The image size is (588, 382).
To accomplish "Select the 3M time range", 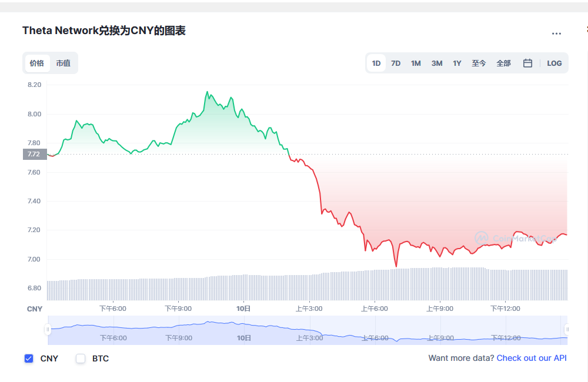I will pyautogui.click(x=437, y=63).
